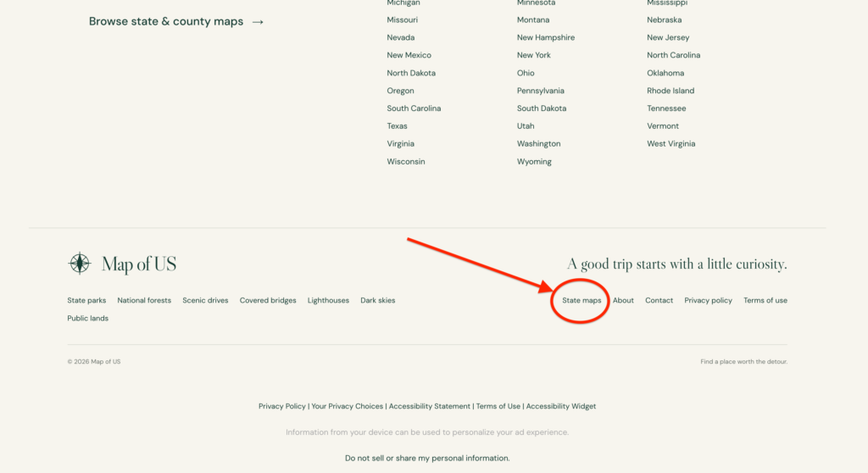This screenshot has width=868, height=473.
Task: Visit the Tennessee map page
Action: pyautogui.click(x=666, y=109)
